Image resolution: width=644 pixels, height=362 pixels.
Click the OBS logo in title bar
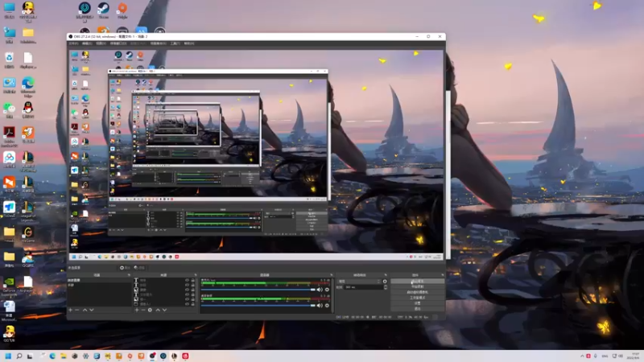(x=71, y=36)
